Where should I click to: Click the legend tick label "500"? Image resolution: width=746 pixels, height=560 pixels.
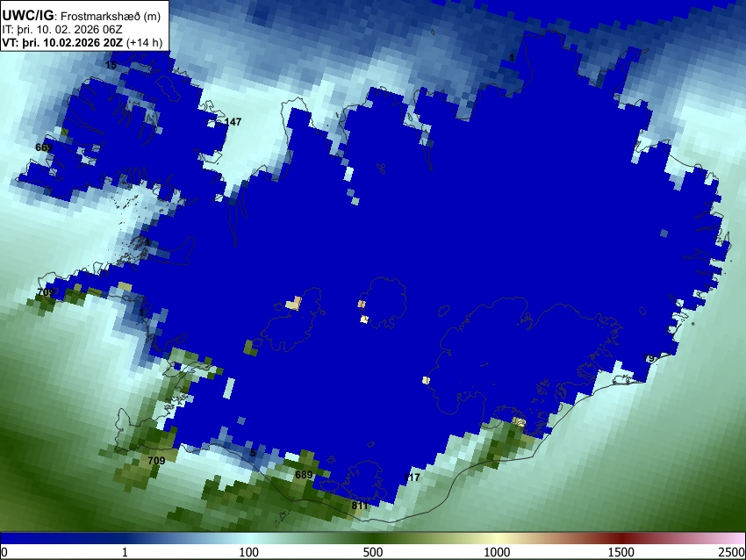click(x=372, y=552)
